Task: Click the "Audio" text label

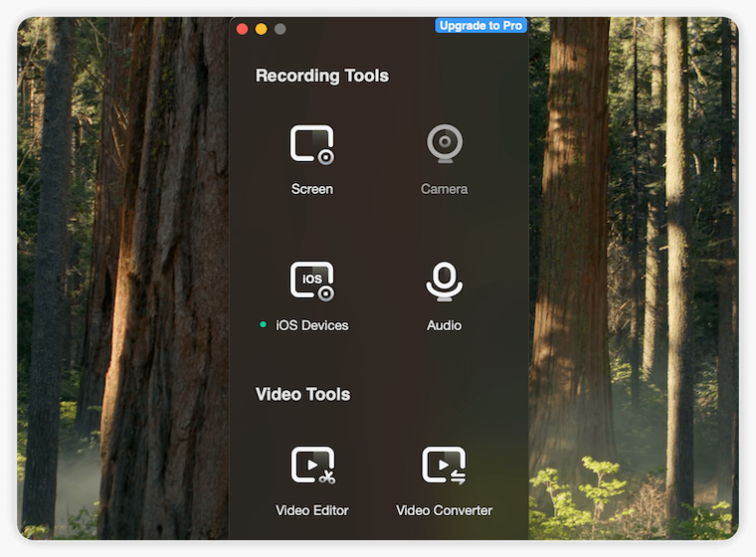Action: [x=444, y=325]
